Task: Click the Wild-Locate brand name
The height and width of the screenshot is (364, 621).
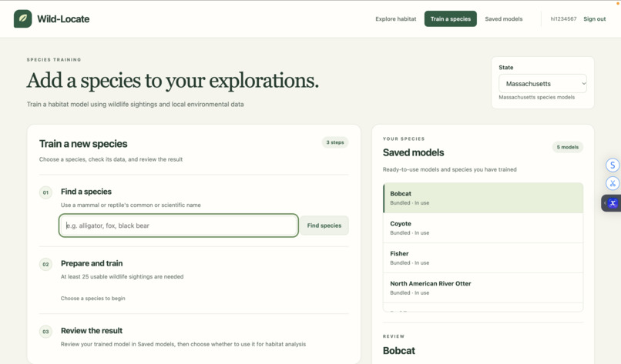Action: [x=63, y=19]
